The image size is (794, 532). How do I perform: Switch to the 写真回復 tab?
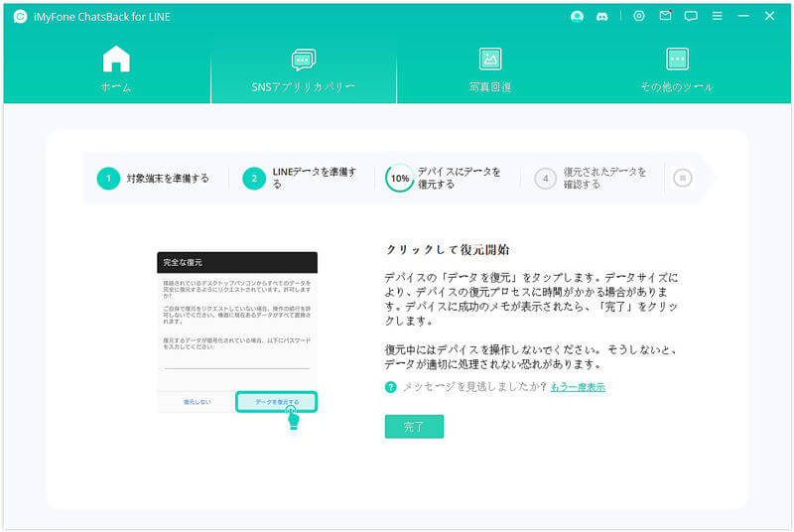[x=489, y=70]
